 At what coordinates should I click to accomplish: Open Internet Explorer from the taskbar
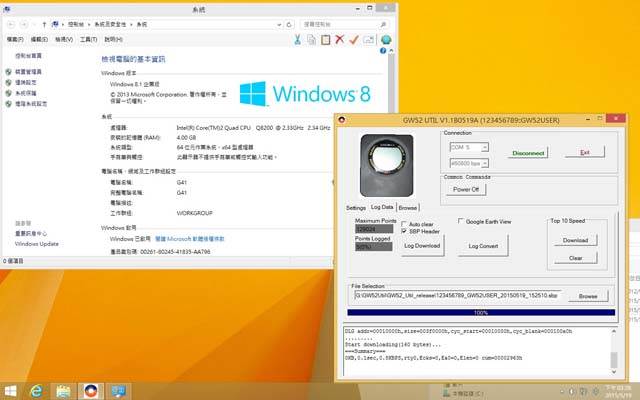[x=37, y=389]
